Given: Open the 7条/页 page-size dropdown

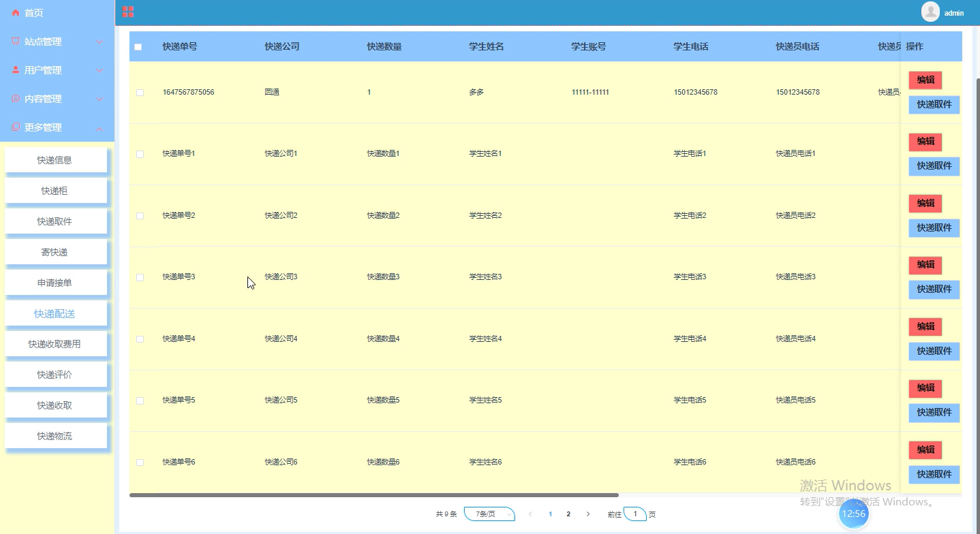Looking at the screenshot, I should click(489, 514).
